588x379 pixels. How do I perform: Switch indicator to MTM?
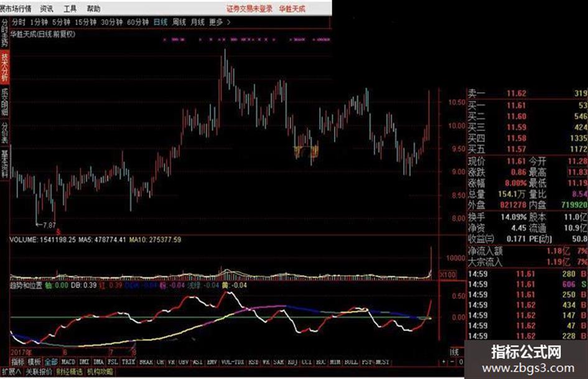[335, 362]
